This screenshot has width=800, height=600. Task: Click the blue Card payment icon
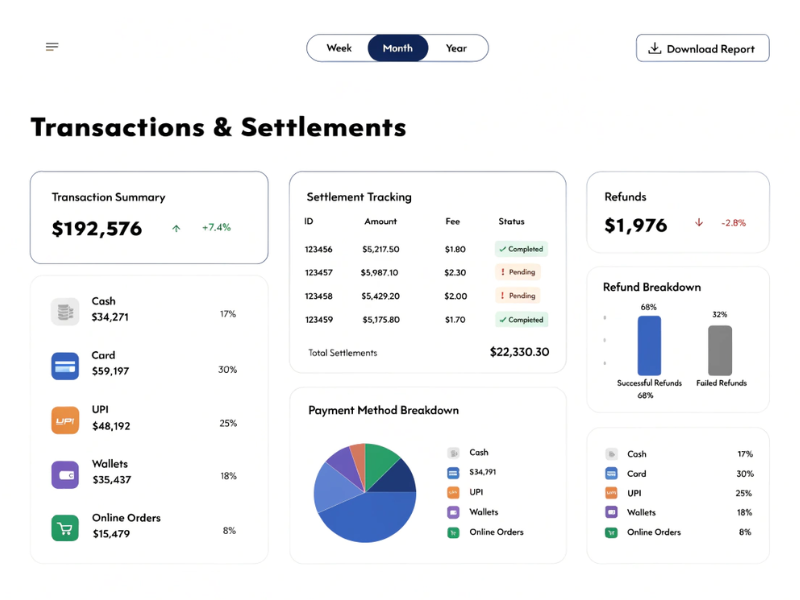[x=64, y=367]
